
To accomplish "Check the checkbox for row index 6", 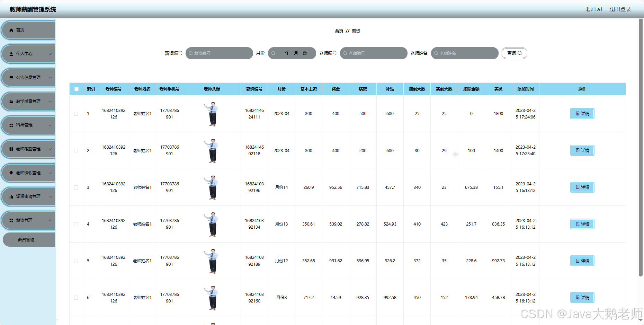I will point(76,298).
